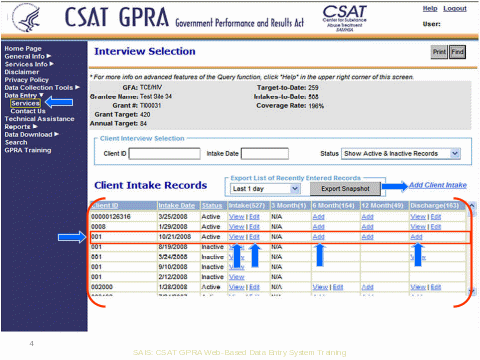Click into the Client ID field

click(x=165, y=154)
